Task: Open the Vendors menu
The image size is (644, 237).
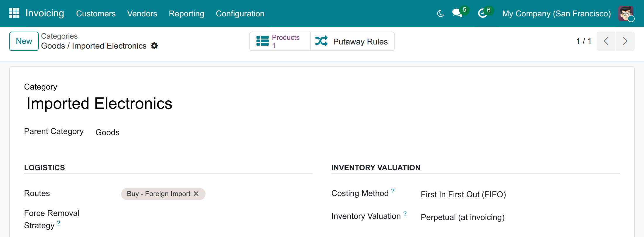Action: click(x=142, y=13)
